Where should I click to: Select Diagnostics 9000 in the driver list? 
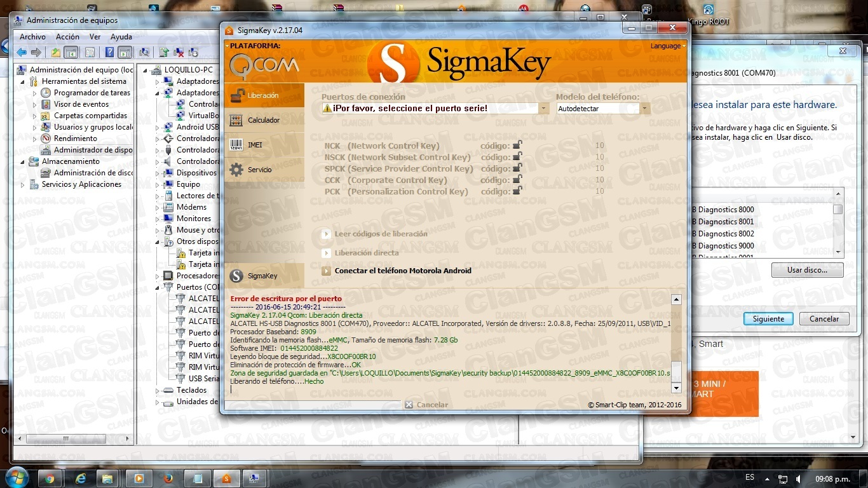click(722, 246)
